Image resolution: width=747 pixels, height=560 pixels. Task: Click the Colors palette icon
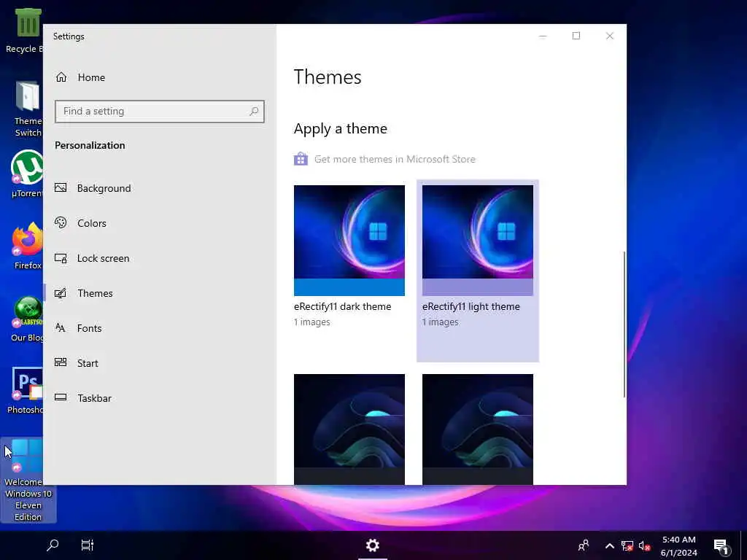pos(61,222)
